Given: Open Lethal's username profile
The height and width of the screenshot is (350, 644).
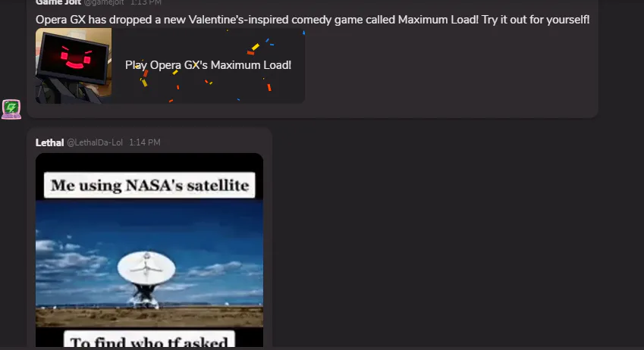Looking at the screenshot, I should (50, 142).
